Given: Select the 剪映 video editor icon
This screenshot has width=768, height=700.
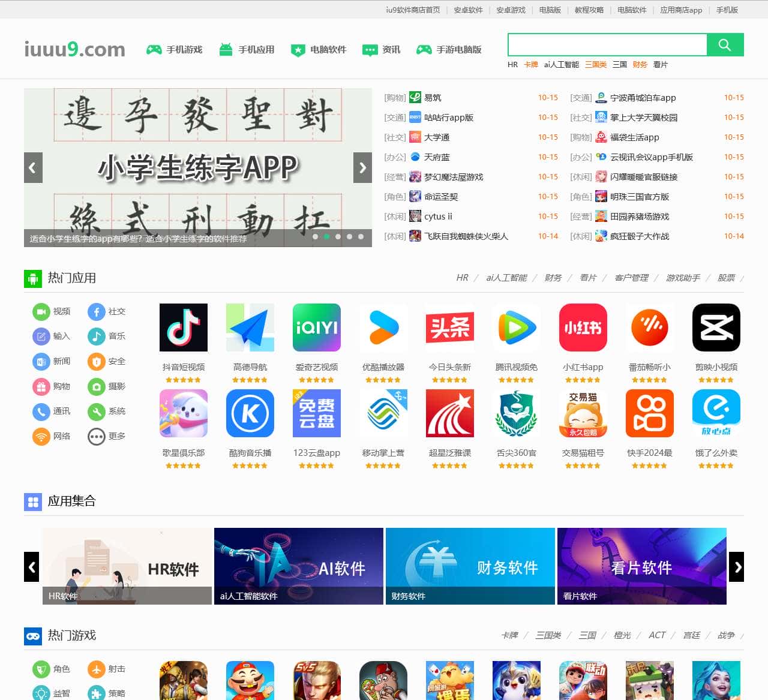Looking at the screenshot, I should click(716, 328).
